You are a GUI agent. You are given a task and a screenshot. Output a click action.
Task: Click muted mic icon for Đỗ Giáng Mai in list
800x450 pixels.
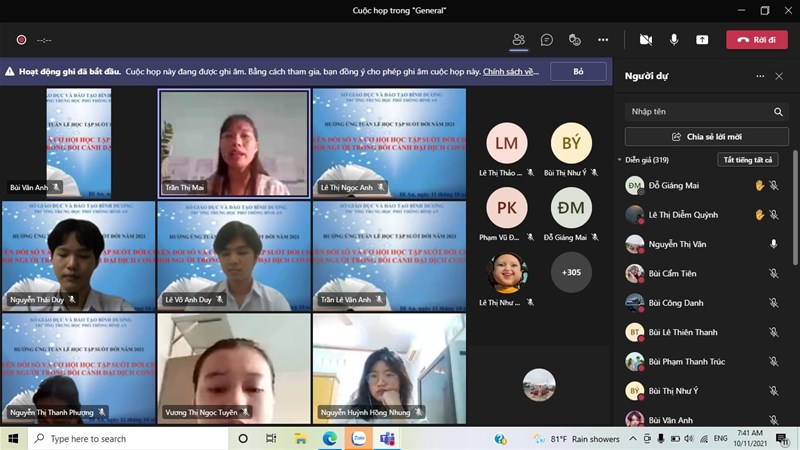point(774,186)
